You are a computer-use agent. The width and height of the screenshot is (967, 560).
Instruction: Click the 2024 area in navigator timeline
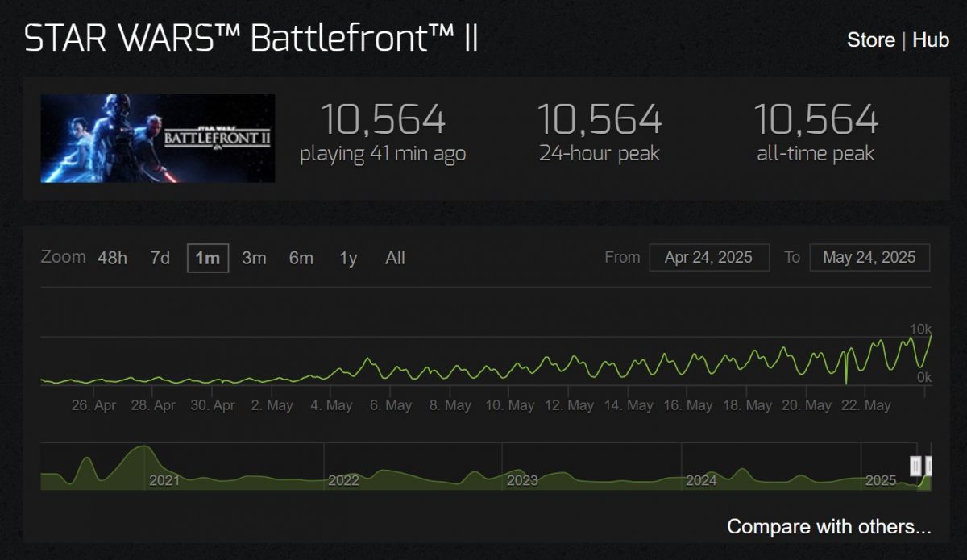point(701,481)
